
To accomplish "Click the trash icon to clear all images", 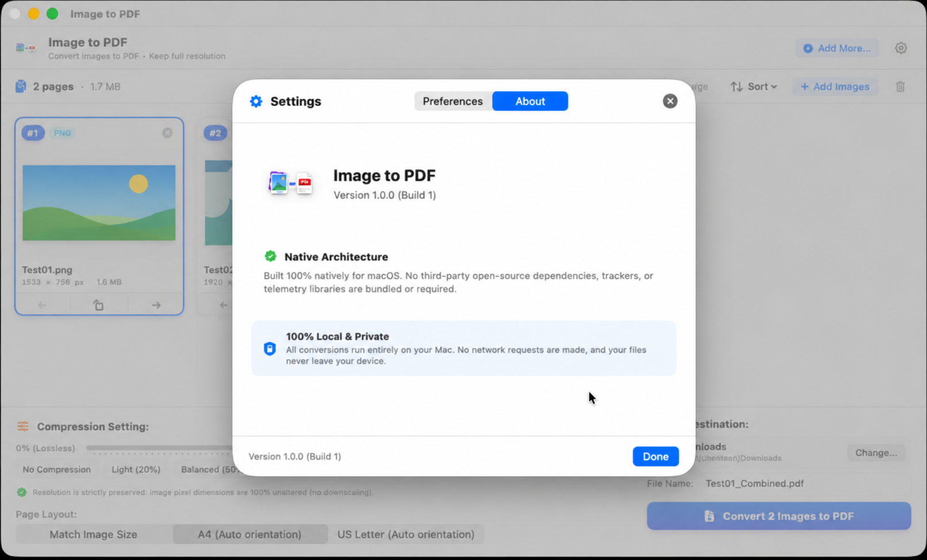I will pos(900,87).
